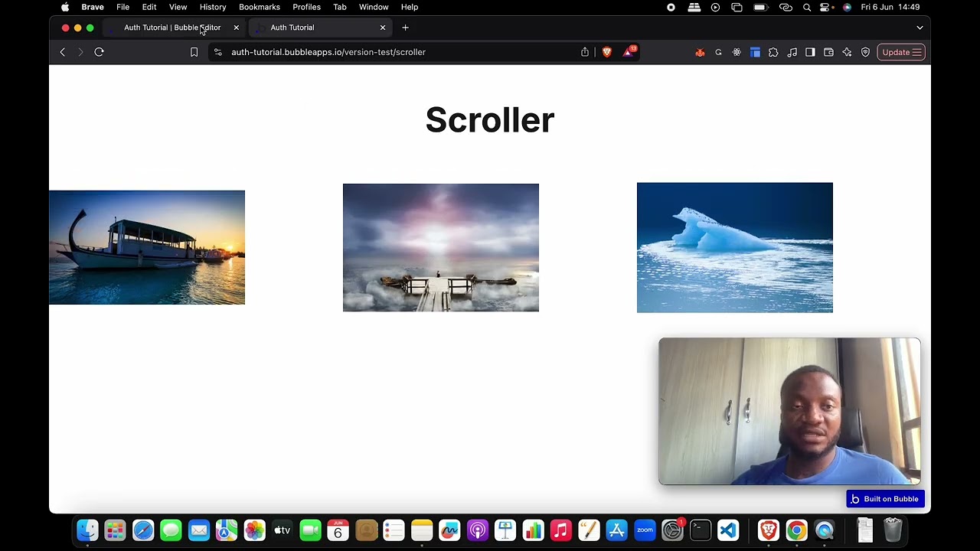
Task: Open Mail from the dock
Action: pyautogui.click(x=199, y=530)
